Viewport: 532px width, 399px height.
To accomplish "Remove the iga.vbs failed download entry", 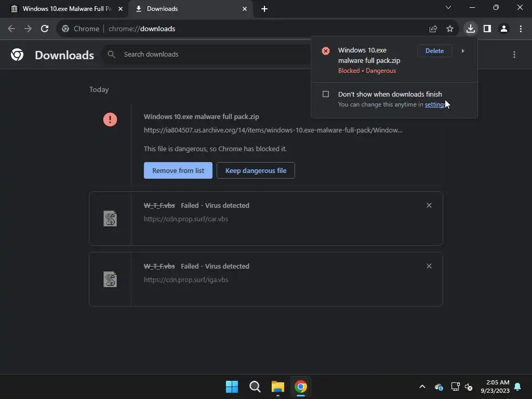I will (429, 266).
